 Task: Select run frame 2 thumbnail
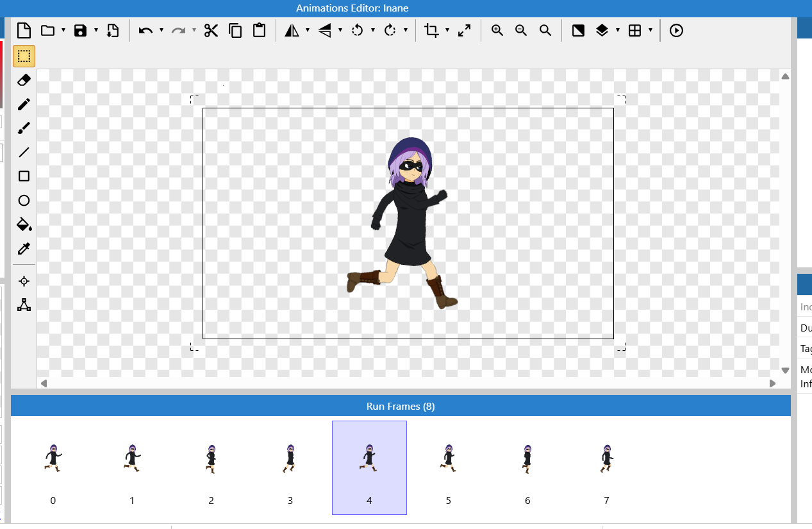tap(211, 467)
